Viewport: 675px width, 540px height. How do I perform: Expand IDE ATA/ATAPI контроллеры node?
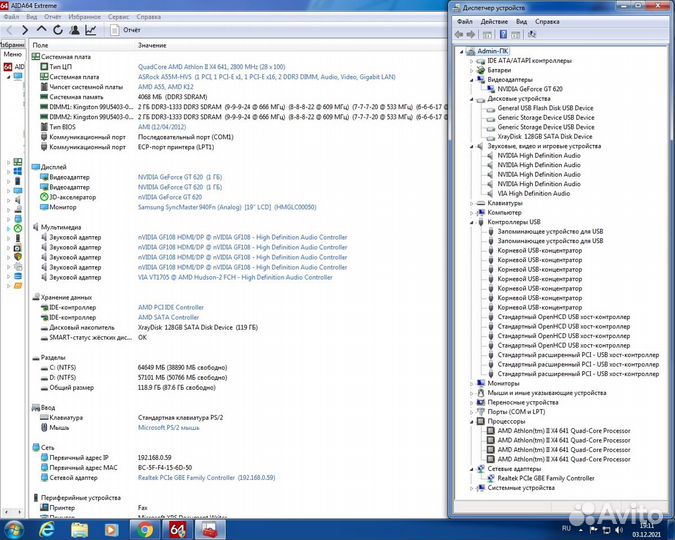click(x=471, y=61)
